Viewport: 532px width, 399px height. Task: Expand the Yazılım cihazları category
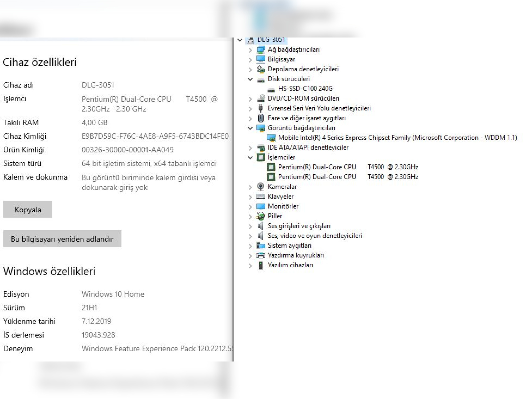tap(250, 265)
